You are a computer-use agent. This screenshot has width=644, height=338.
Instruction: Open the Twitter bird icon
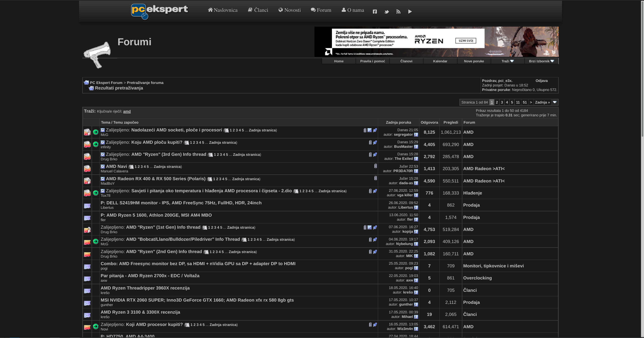coord(386,12)
